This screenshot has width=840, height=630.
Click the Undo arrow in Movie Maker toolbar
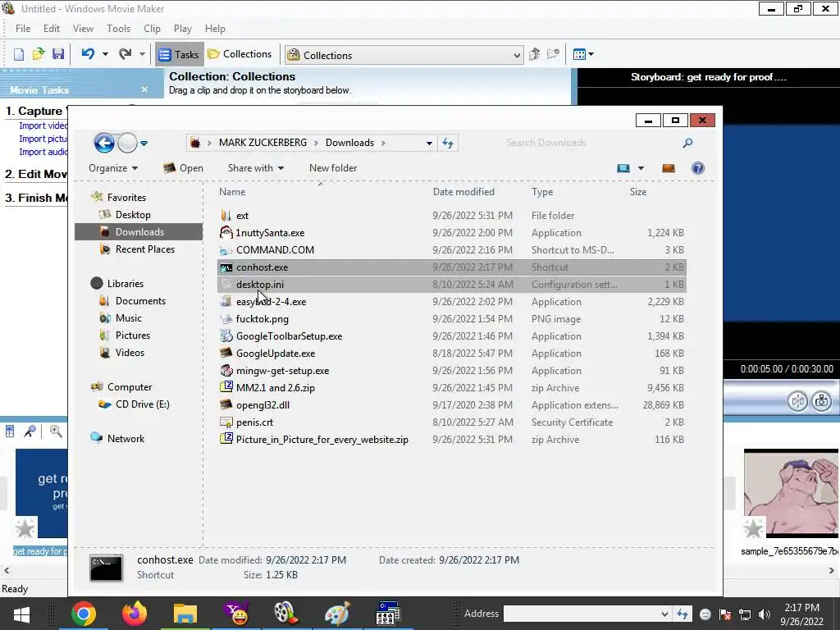click(89, 54)
